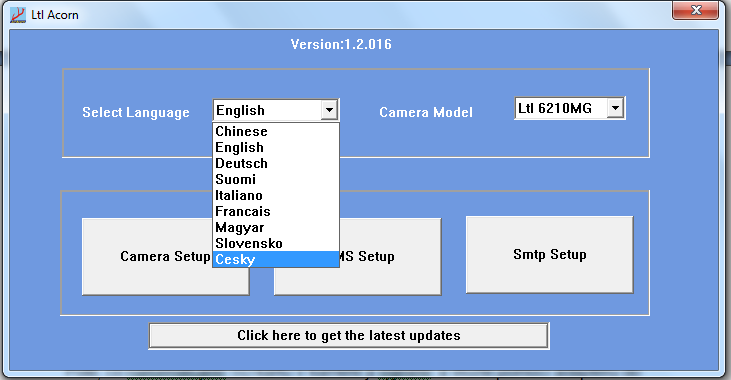Viewport: 731px width, 380px height.
Task: Pick Suomi from the language list
Action: (x=276, y=180)
